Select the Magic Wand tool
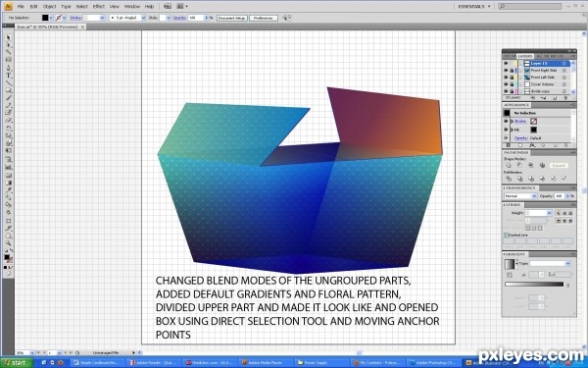This screenshot has width=588, height=368. (x=9, y=52)
